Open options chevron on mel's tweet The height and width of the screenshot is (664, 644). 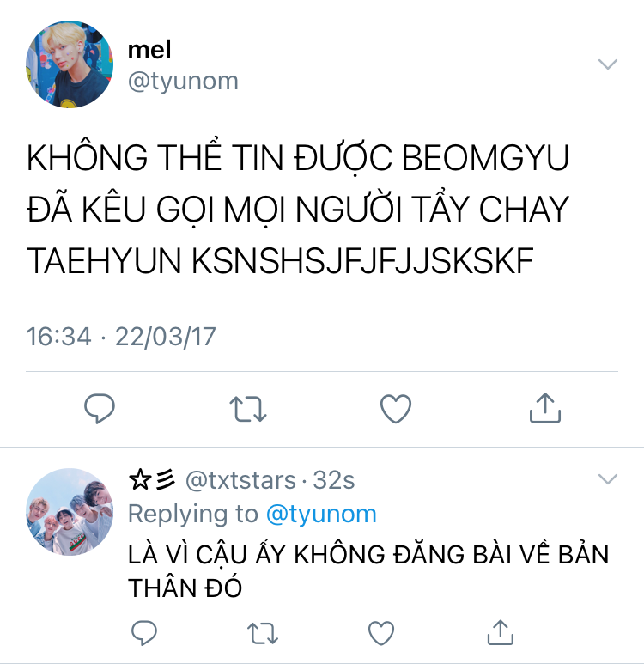pos(608,64)
